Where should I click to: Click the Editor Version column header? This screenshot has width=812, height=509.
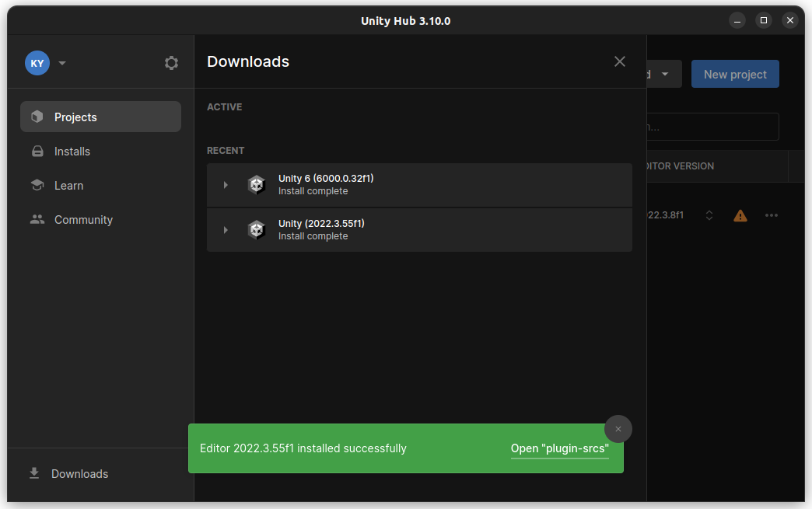(680, 166)
